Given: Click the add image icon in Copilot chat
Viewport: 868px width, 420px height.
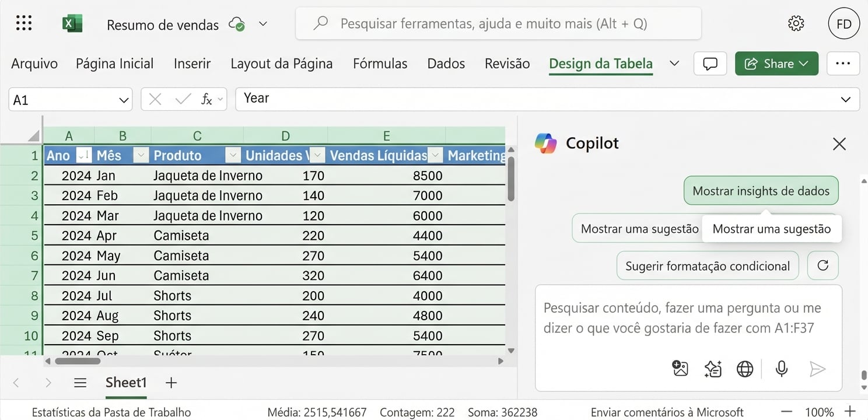Looking at the screenshot, I should pos(680,369).
